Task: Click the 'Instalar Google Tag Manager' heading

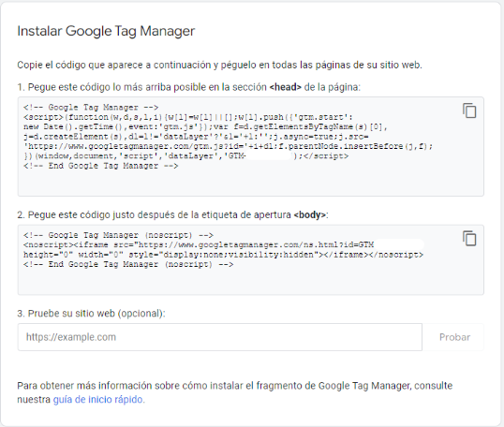Action: coord(106,32)
